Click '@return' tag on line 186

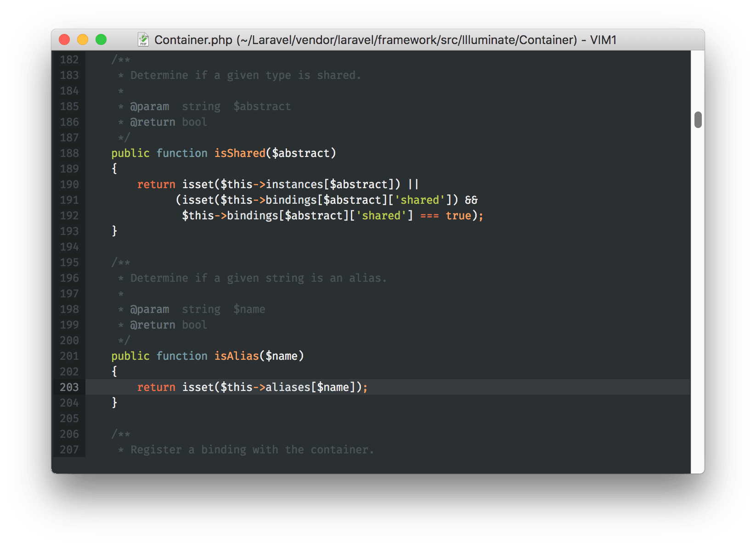point(152,122)
